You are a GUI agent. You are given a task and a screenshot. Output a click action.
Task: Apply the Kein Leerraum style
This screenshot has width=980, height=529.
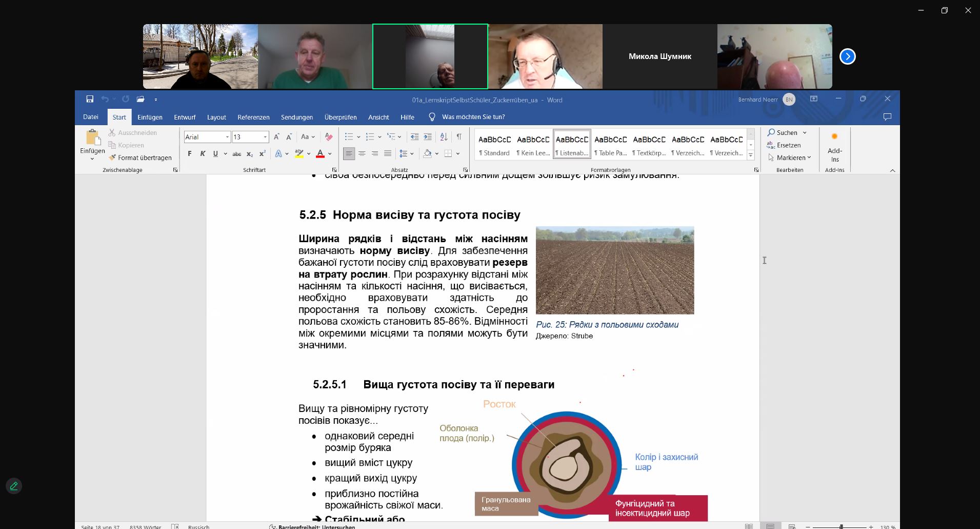tap(533, 145)
